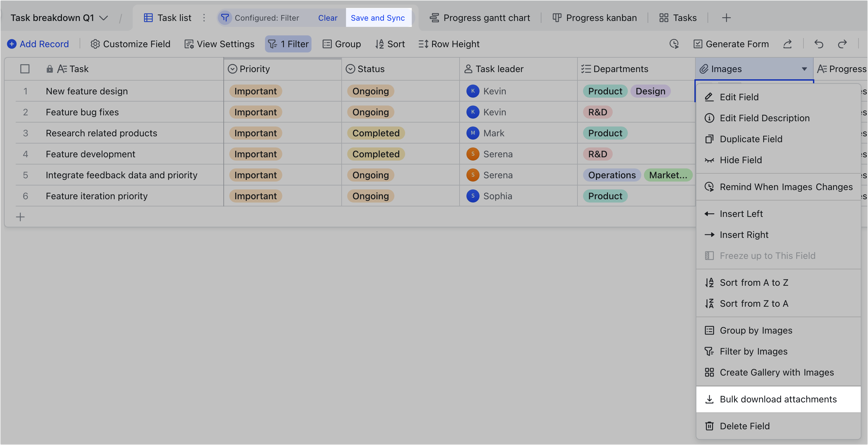Viewport: 868px width, 445px height.
Task: Click the undo arrow icon
Action: (819, 44)
